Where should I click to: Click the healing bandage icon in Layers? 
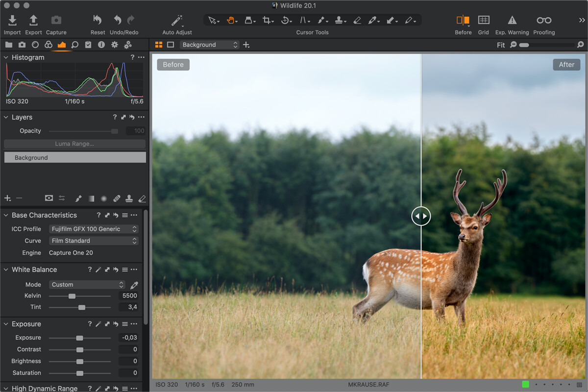click(x=117, y=198)
